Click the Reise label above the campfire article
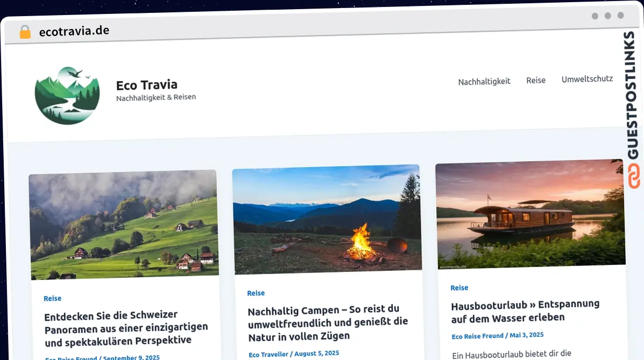This screenshot has height=360, width=644. pyautogui.click(x=256, y=293)
